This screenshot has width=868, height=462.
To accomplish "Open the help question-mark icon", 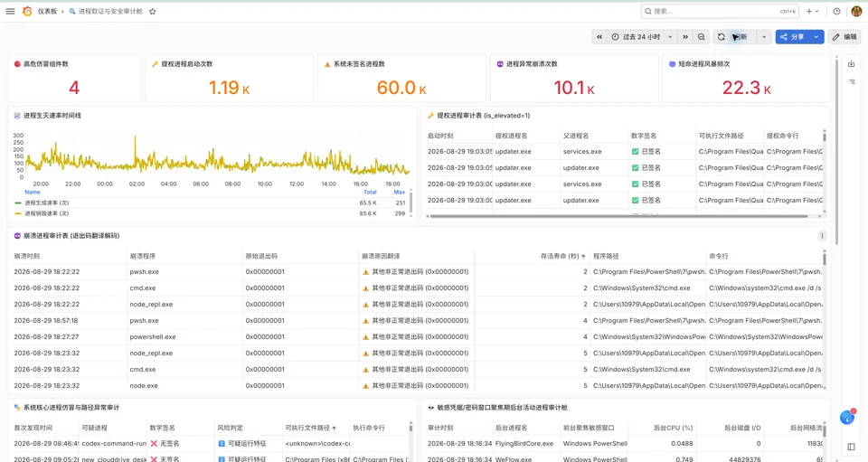I will (836, 11).
